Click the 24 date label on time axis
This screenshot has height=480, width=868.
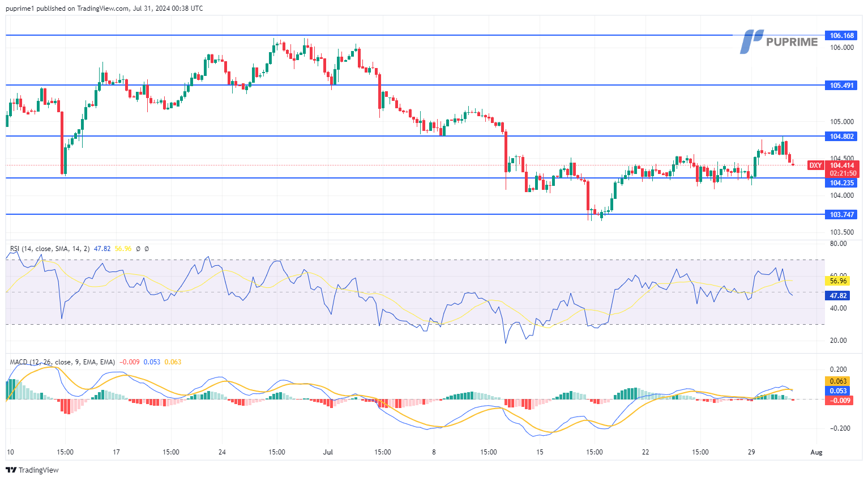pos(222,452)
